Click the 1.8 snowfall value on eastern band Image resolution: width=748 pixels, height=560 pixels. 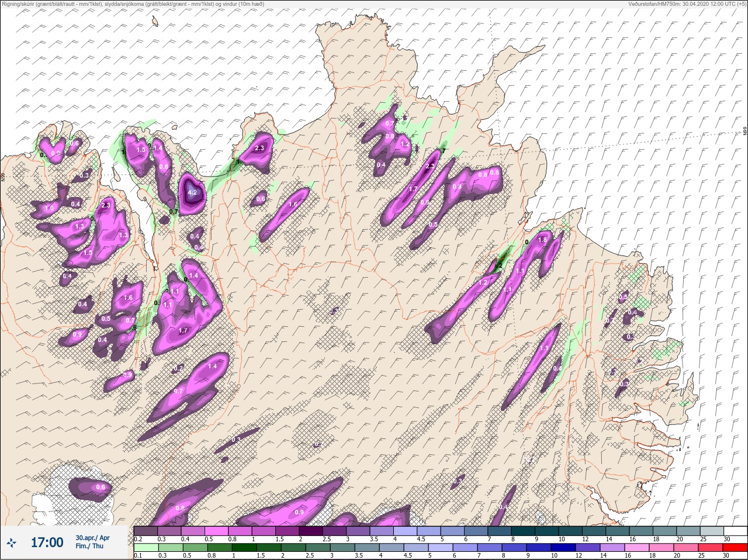click(542, 240)
